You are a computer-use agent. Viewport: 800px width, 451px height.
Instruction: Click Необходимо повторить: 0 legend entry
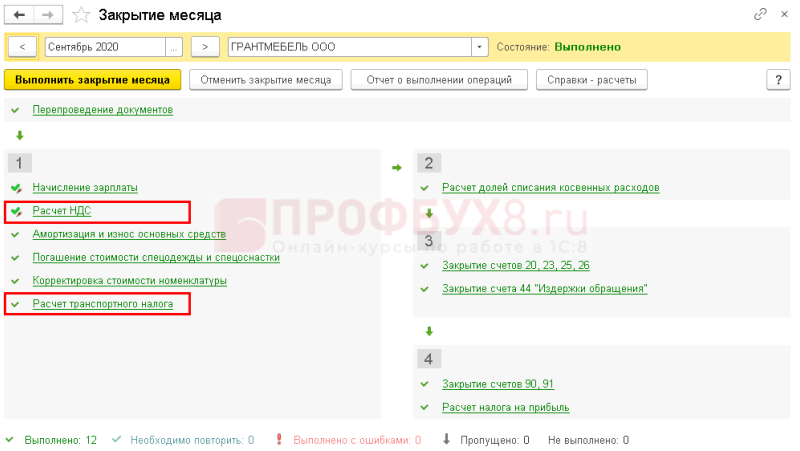192,440
